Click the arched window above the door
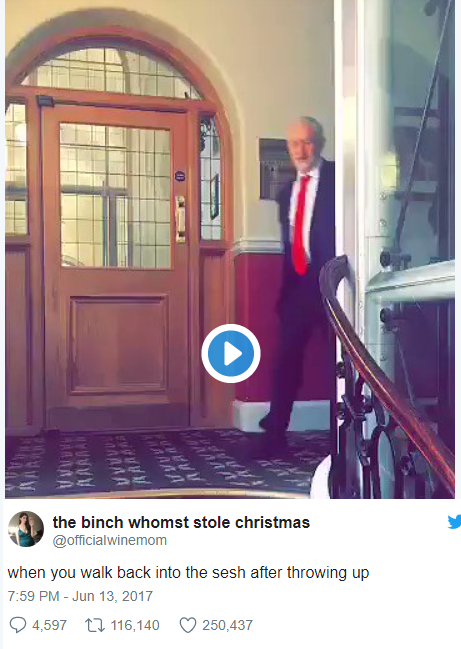The height and width of the screenshot is (649, 461). point(115,74)
